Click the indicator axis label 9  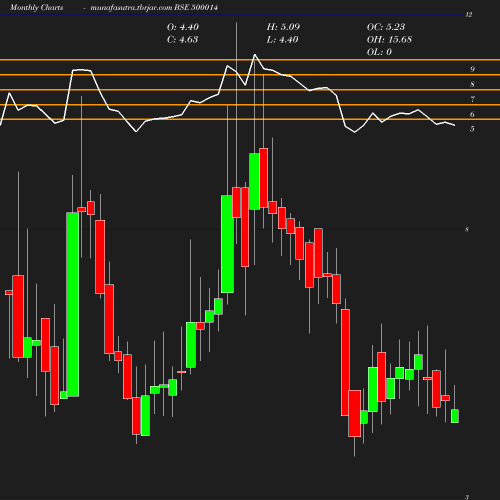coord(472,69)
